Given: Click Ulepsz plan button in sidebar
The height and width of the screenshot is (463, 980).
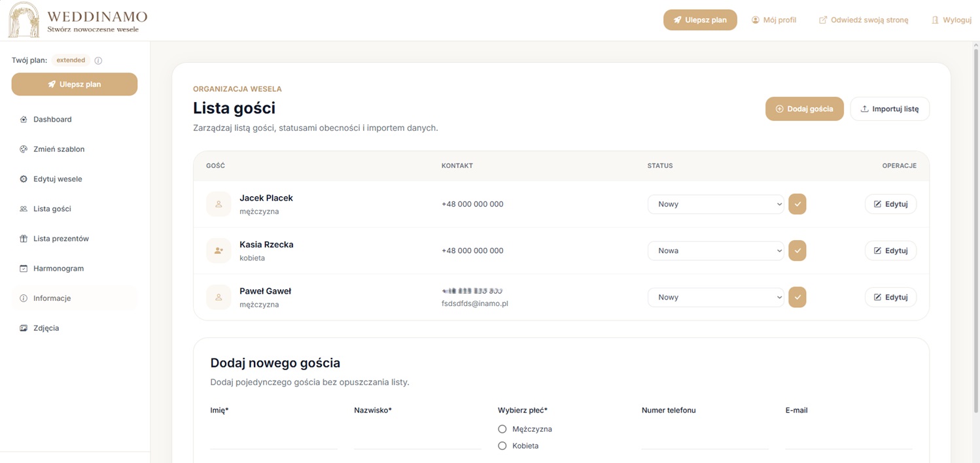Looking at the screenshot, I should tap(75, 84).
